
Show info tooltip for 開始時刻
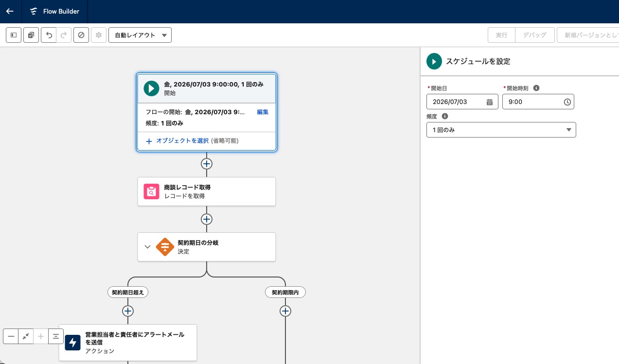(x=536, y=88)
